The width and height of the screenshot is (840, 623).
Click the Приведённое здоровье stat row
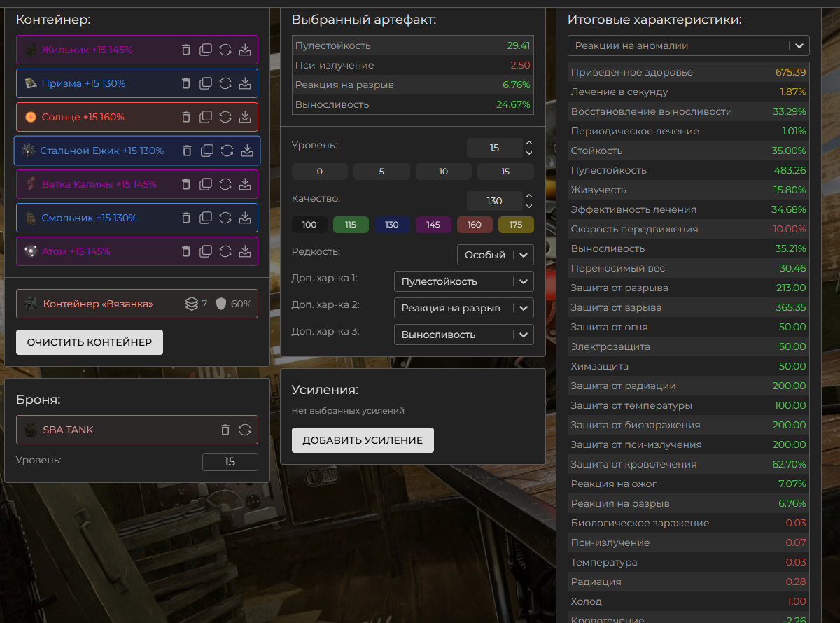[689, 72]
